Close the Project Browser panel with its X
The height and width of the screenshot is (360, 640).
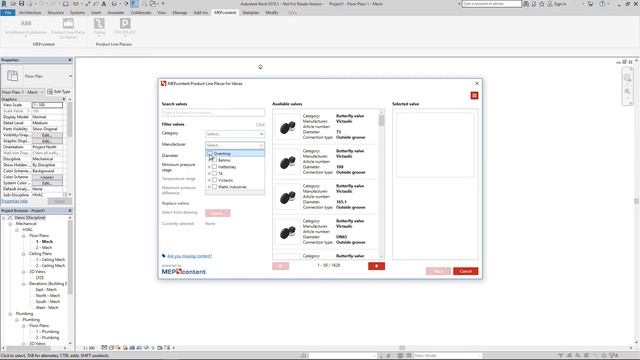70,211
